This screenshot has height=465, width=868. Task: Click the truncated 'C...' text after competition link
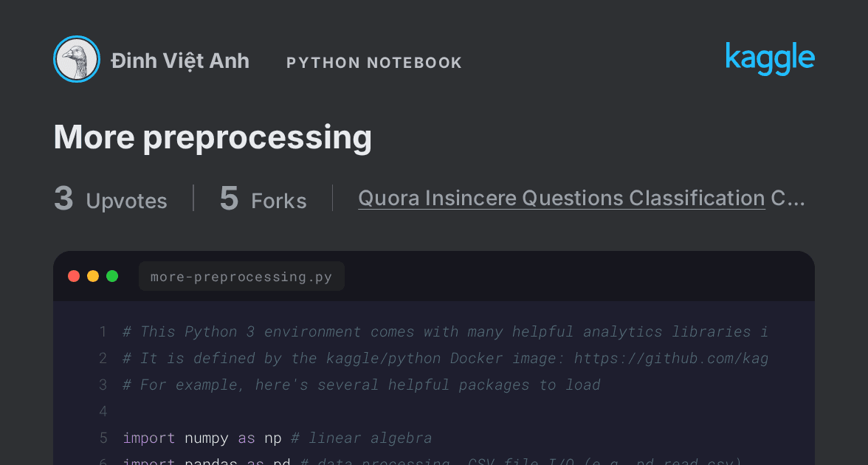pos(788,198)
